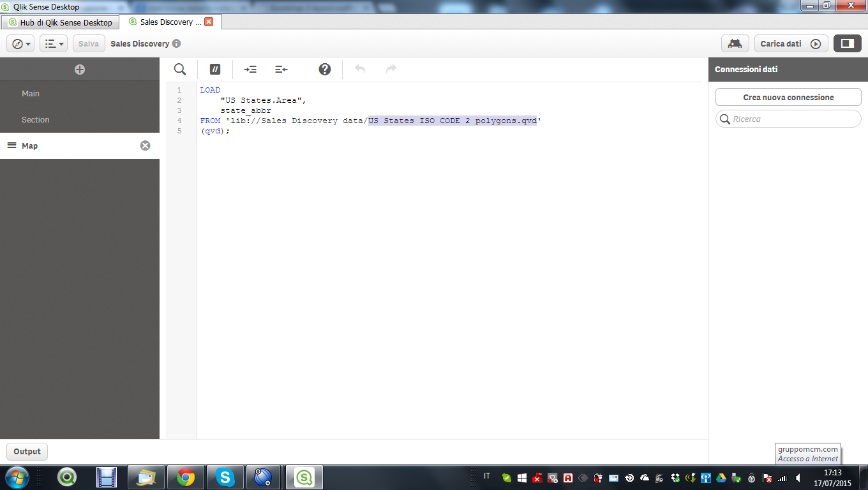Click the IT language indicator
This screenshot has height=490, width=868.
(x=488, y=476)
